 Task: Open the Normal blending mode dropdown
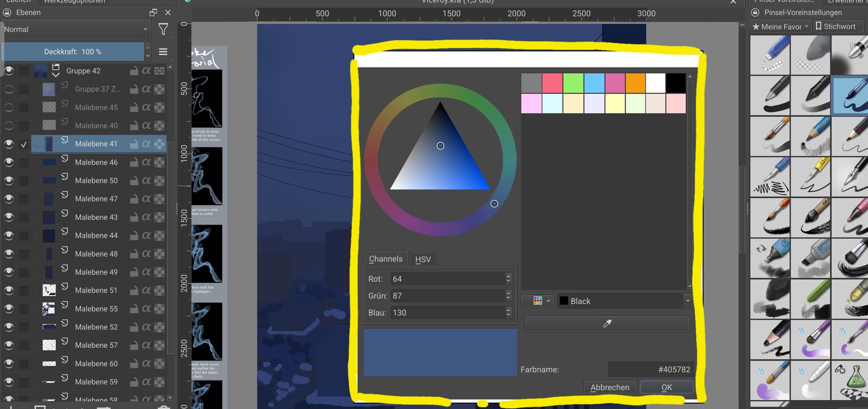[76, 29]
